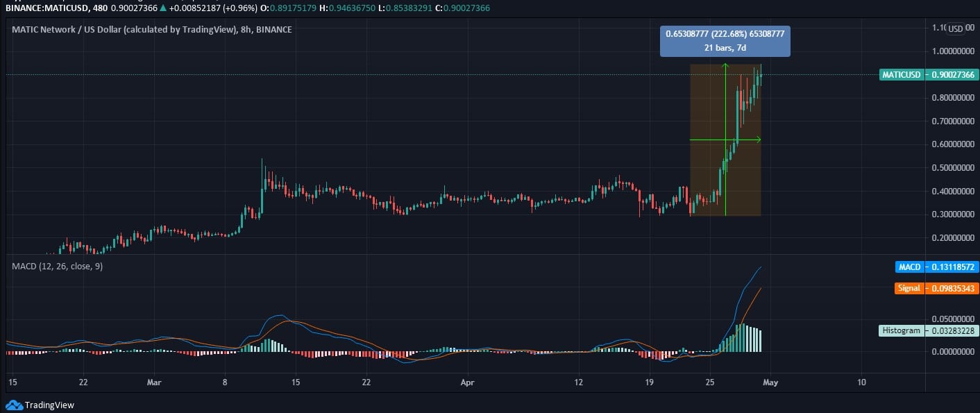Screen dimensions: 980x413
Task: Click the green horizontal measurement arrow tip
Action: point(758,140)
